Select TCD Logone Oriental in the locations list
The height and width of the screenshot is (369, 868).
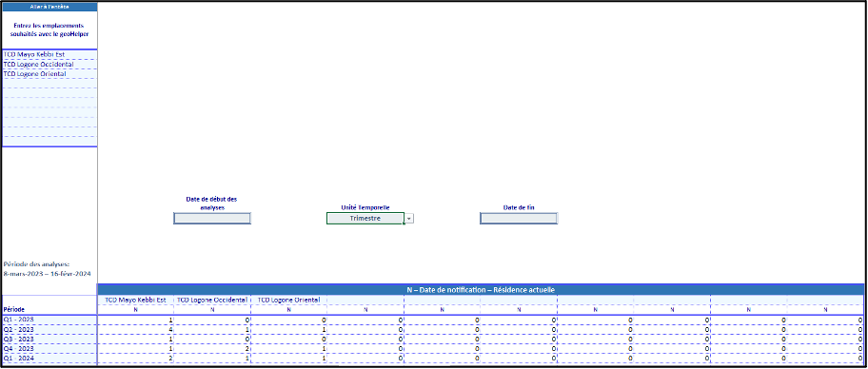click(49, 73)
